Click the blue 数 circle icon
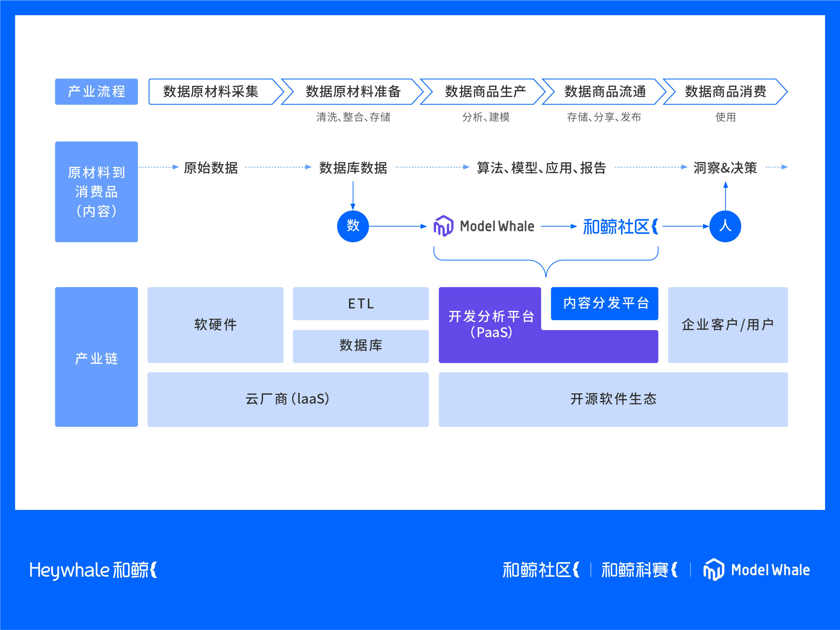This screenshot has height=630, width=840. 353,226
